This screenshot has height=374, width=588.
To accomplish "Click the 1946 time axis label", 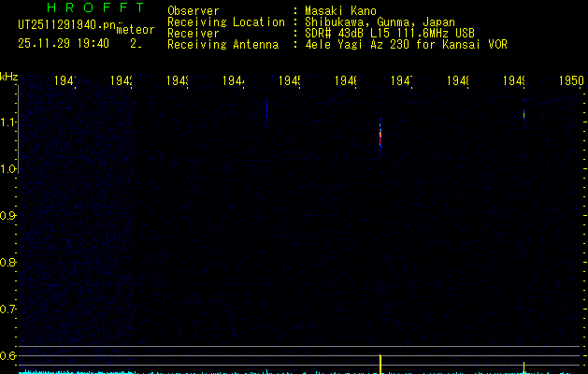I will click(x=345, y=80).
